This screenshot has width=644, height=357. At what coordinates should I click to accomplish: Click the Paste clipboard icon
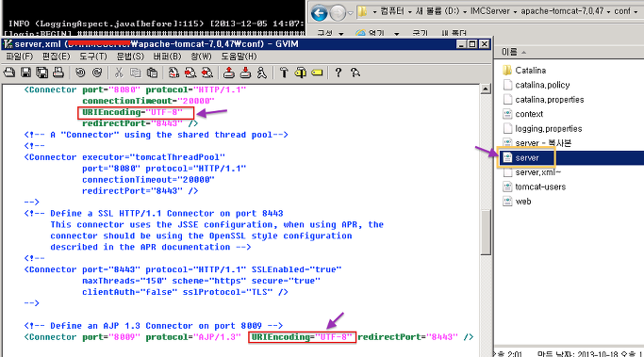(x=152, y=73)
